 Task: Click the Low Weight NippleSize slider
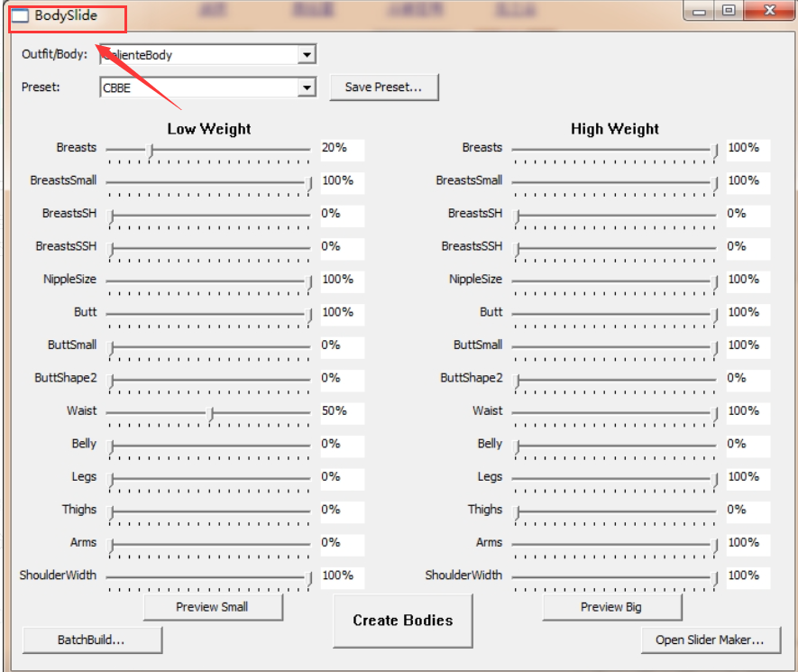[x=208, y=284]
